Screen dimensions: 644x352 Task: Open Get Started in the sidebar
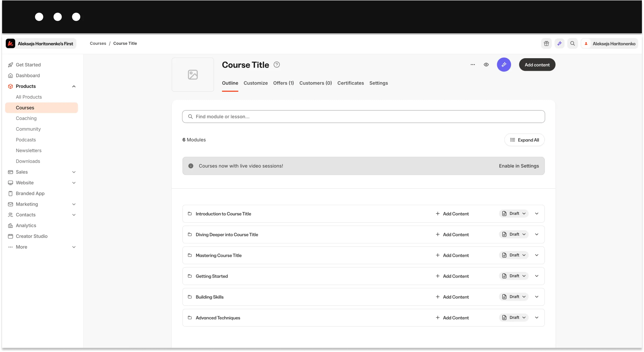(41, 65)
